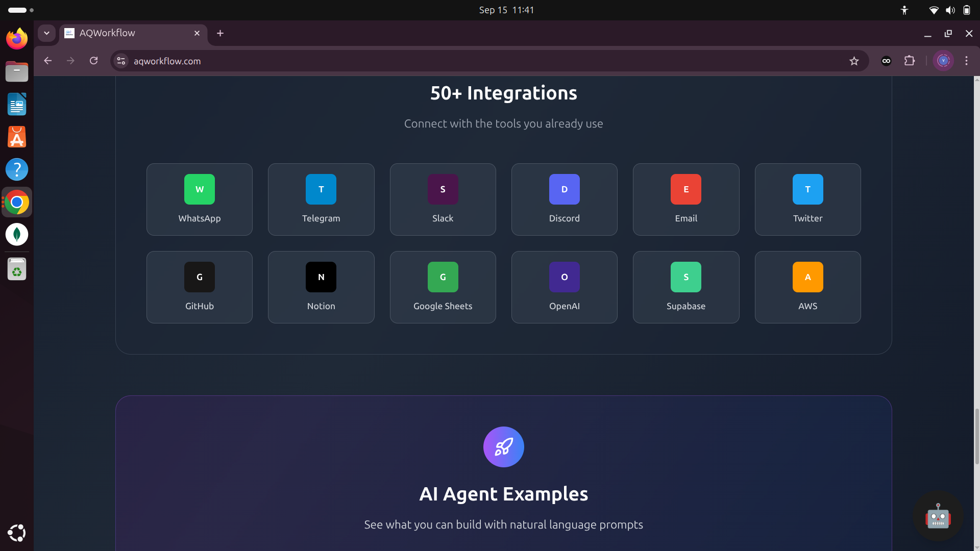This screenshot has width=980, height=551.
Task: Click the WhatsApp label text
Action: point(200,218)
